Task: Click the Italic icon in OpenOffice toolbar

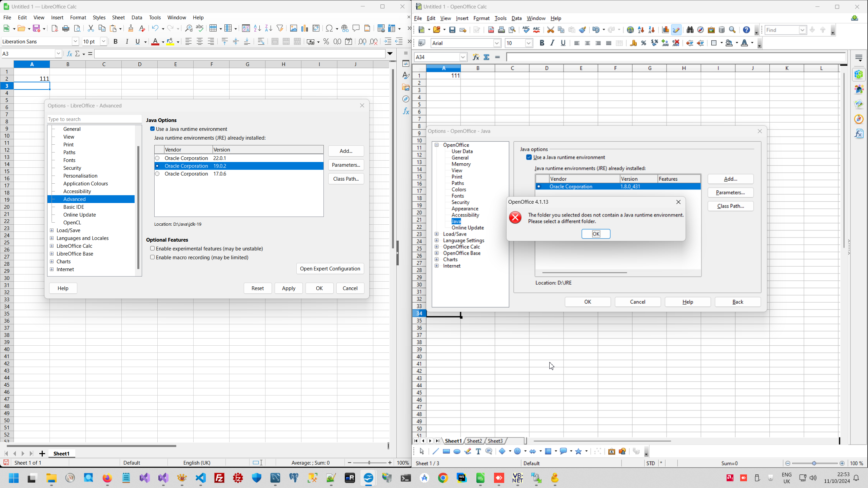Action: [x=552, y=43]
